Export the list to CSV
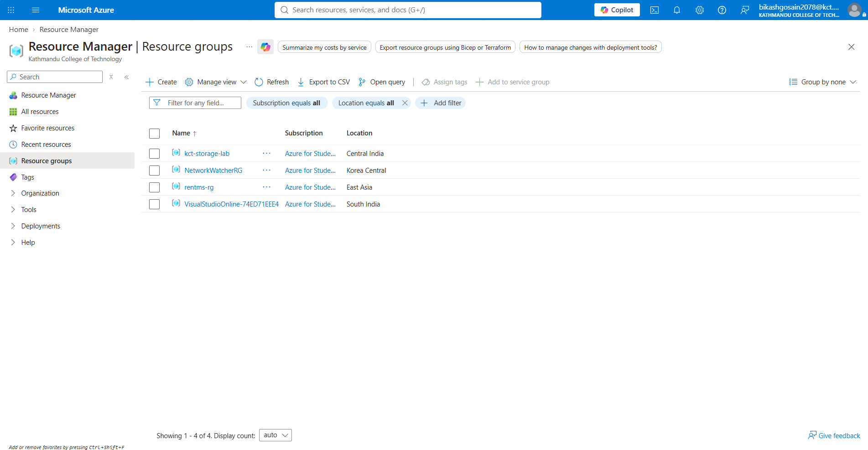This screenshot has height=450, width=868. (x=324, y=82)
